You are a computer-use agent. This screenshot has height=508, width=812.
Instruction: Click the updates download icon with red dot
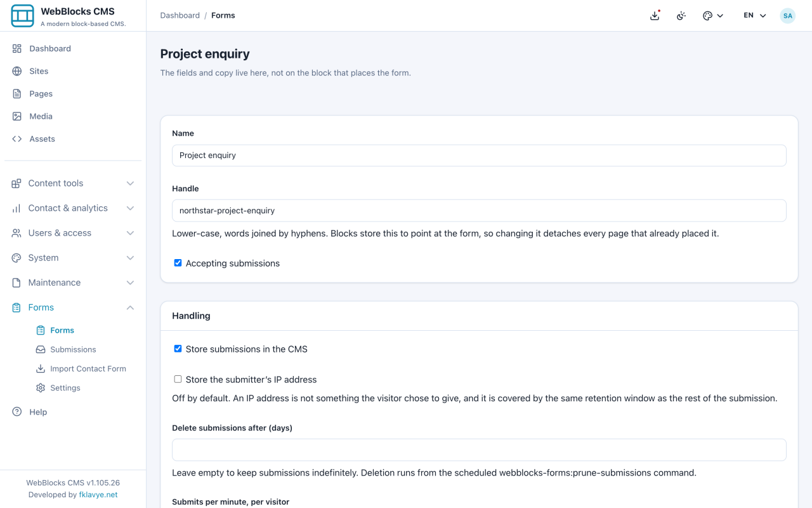[x=655, y=15]
